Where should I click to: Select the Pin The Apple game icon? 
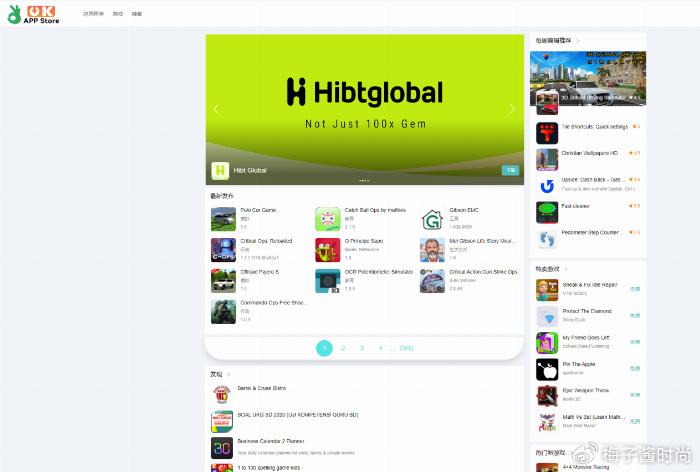tap(547, 368)
